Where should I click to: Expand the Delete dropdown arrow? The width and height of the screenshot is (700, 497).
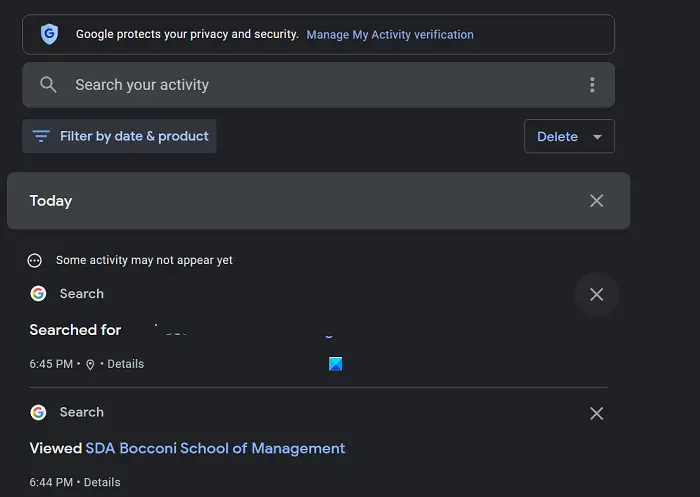pyautogui.click(x=597, y=137)
